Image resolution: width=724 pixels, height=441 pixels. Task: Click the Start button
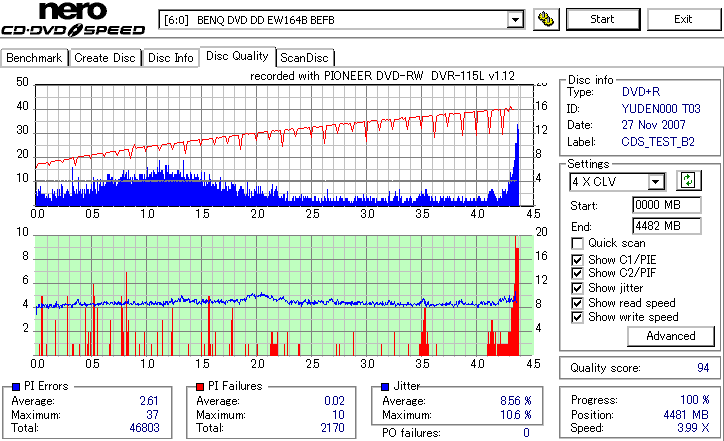click(x=603, y=19)
